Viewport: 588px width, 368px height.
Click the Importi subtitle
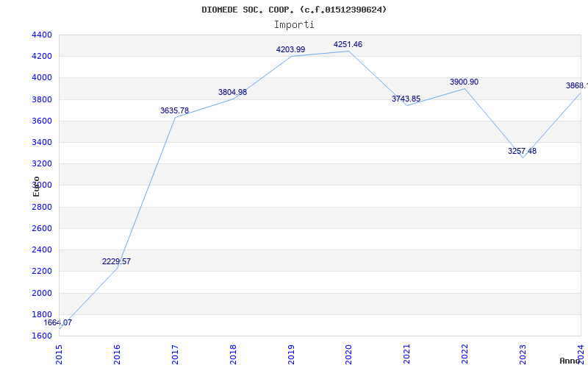(294, 25)
